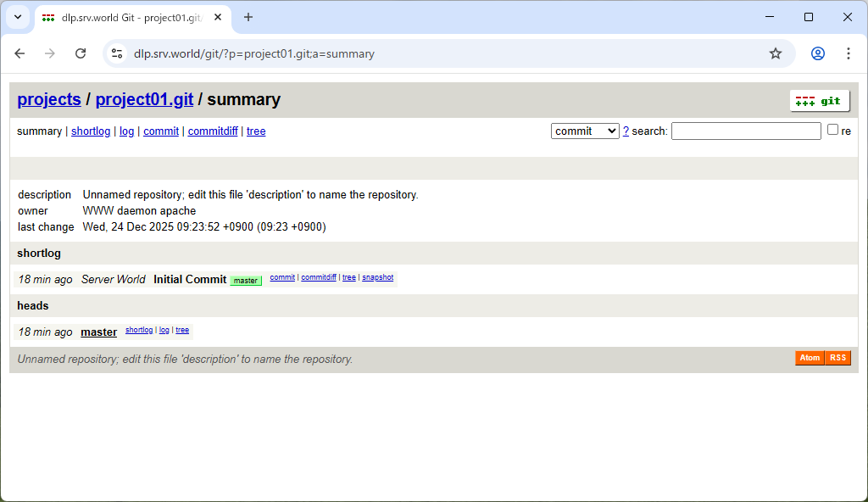Open tree link in Initial Commit row

(348, 277)
